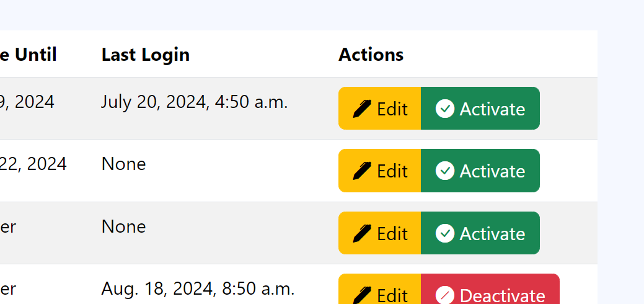Click the cut-off 'er' cell in the third row
The width and height of the screenshot is (644, 304).
pyautogui.click(x=8, y=226)
